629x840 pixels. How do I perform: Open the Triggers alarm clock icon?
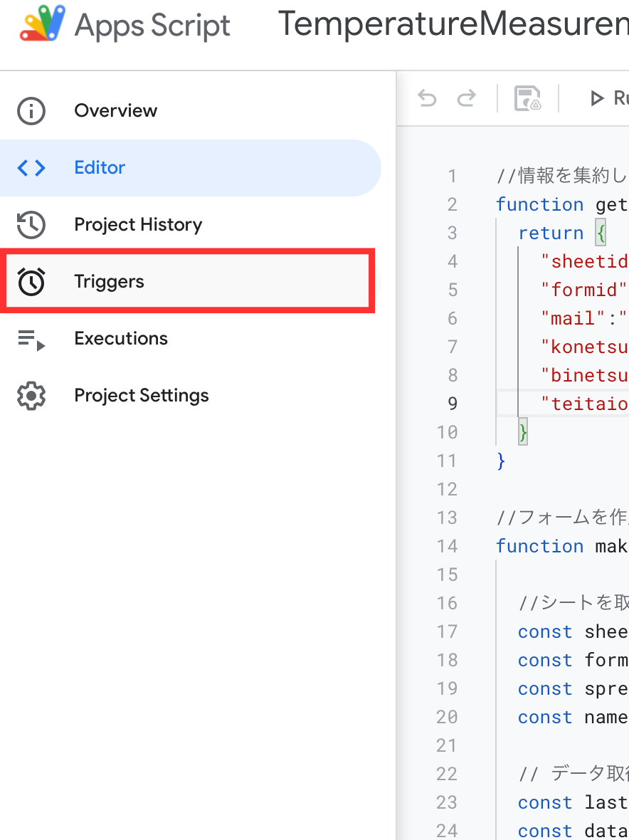[31, 282]
